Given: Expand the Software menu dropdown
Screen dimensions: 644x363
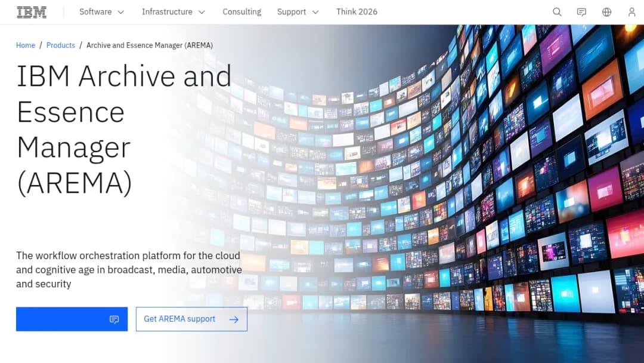Looking at the screenshot, I should pyautogui.click(x=101, y=12).
